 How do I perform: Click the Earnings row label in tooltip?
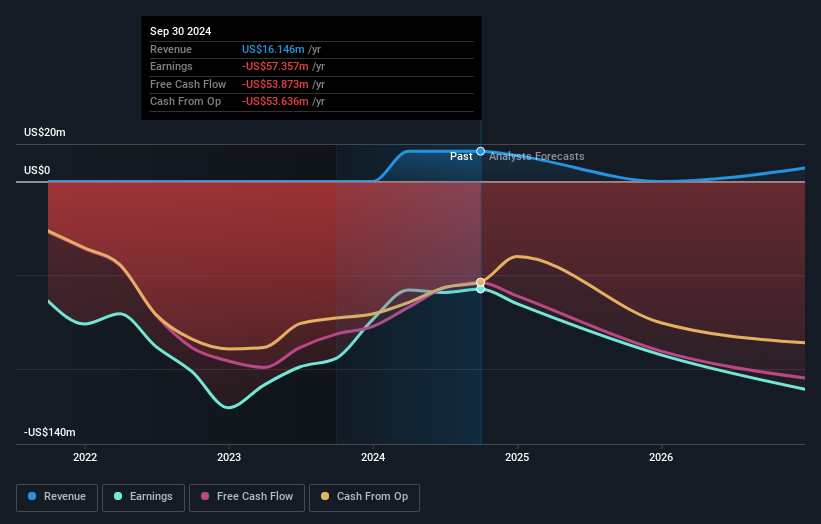click(x=171, y=66)
